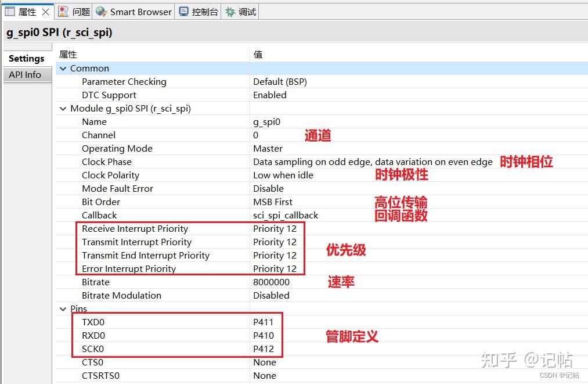
Task: Collapse the Pins section
Action: pyautogui.click(x=63, y=309)
